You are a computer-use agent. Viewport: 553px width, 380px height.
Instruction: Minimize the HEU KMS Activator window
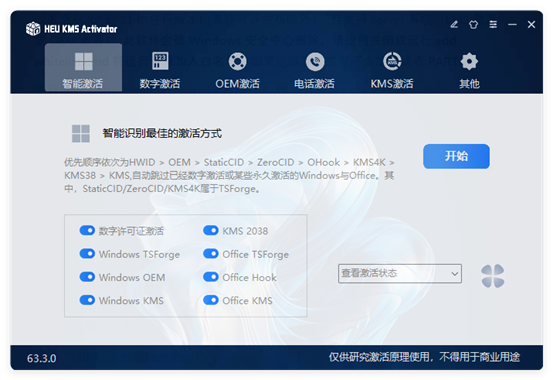(x=512, y=24)
